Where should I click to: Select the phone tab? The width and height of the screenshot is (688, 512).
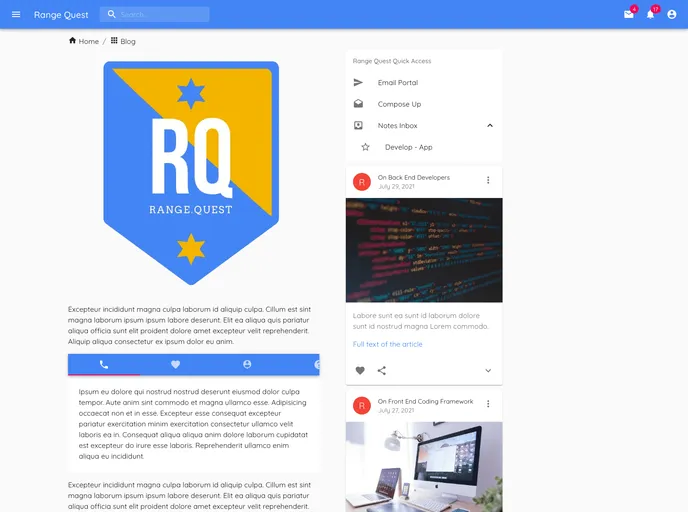104,365
